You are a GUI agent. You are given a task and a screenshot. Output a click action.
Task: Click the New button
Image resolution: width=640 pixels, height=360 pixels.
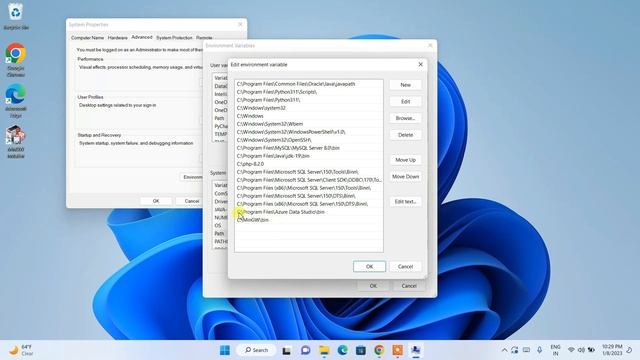405,85
